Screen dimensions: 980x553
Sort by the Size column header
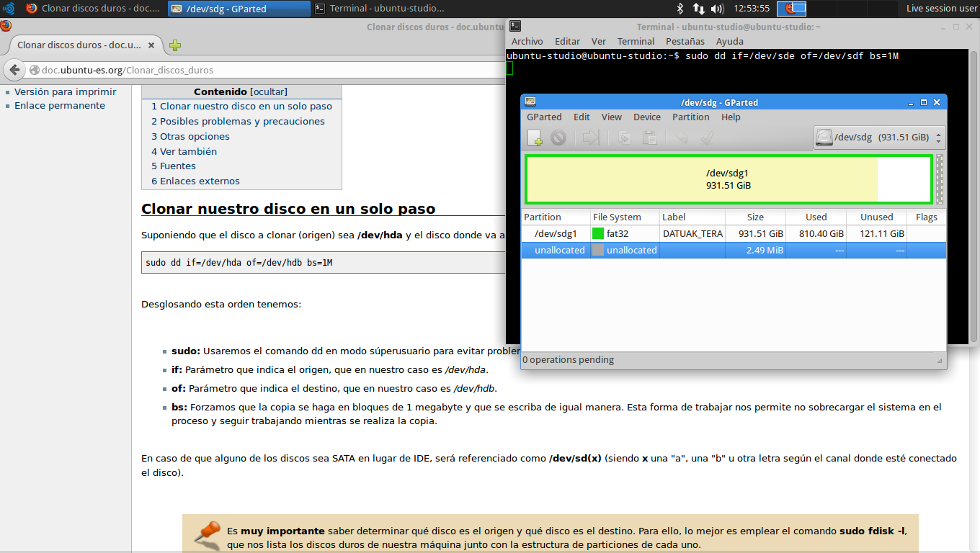pos(755,217)
